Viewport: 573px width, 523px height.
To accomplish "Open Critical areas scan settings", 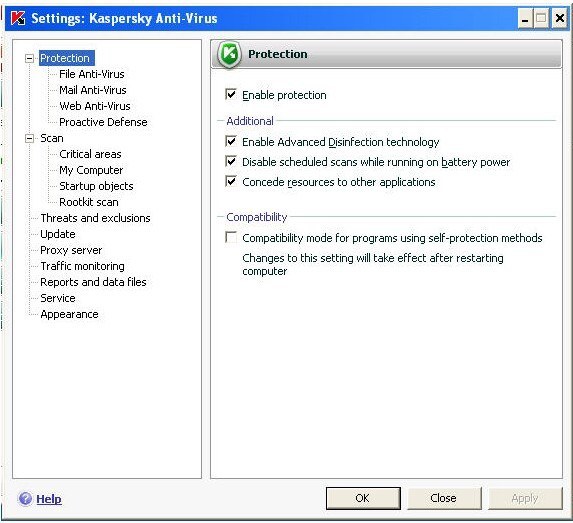I will click(x=90, y=154).
